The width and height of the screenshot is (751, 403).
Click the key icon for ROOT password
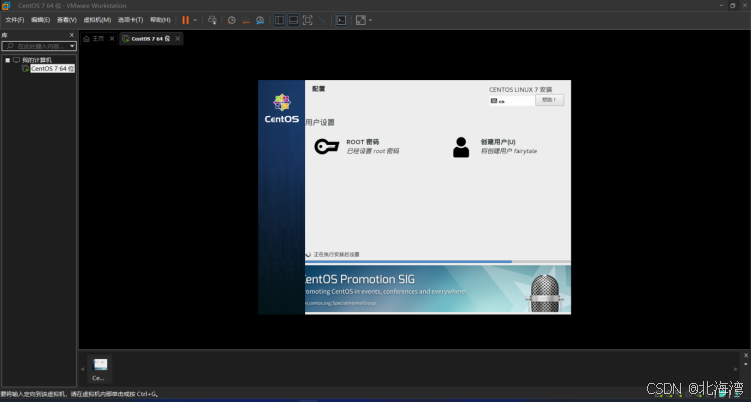pyautogui.click(x=327, y=146)
